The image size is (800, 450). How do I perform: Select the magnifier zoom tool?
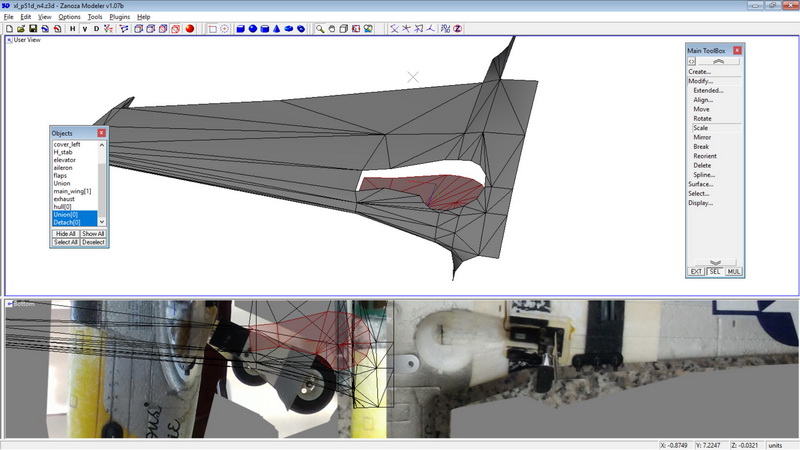[320, 29]
